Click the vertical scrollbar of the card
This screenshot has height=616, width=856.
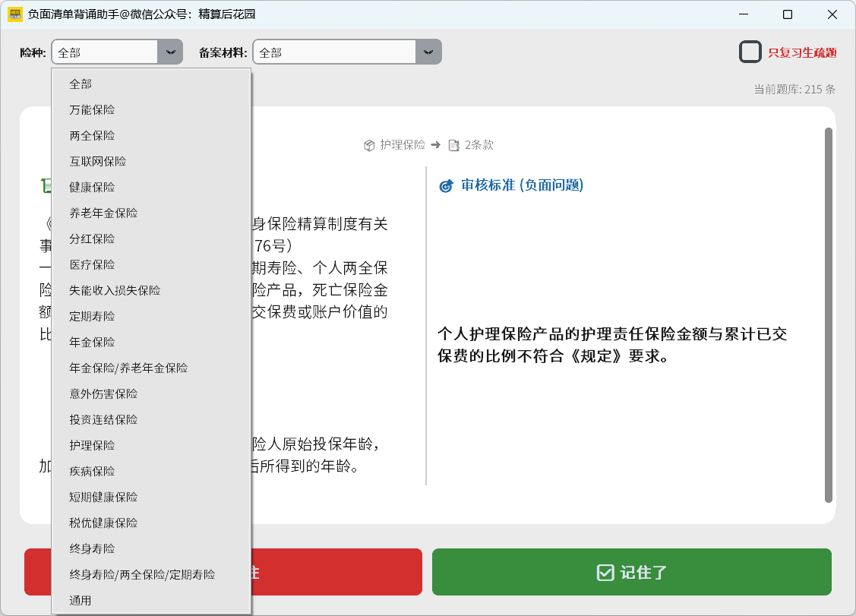[x=829, y=314]
